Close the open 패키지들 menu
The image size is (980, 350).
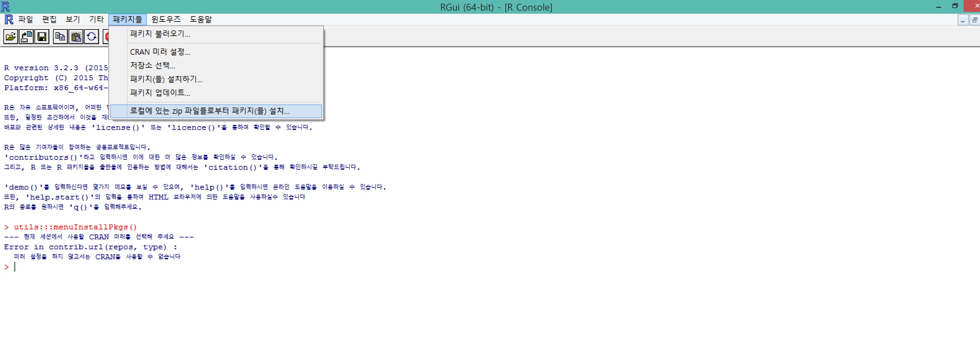[128, 19]
